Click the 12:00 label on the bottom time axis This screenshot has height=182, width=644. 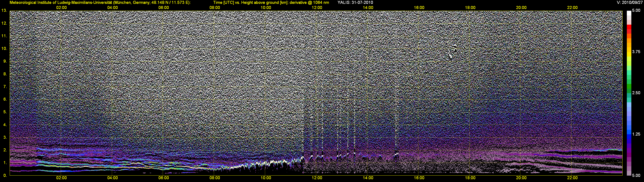pos(317,178)
